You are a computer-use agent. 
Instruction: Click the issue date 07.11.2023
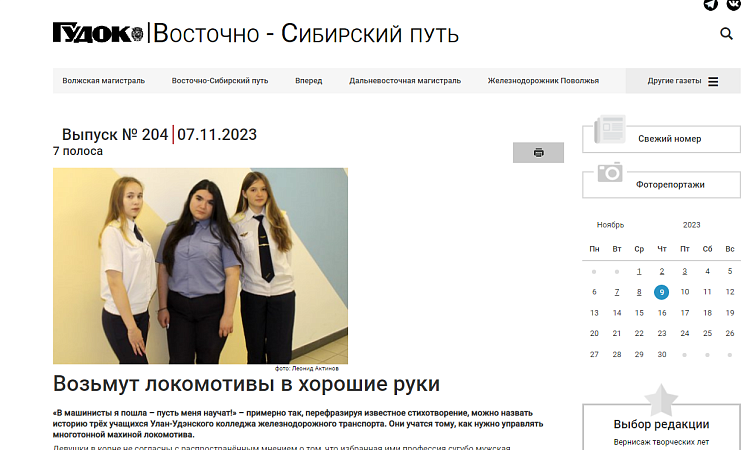point(217,134)
